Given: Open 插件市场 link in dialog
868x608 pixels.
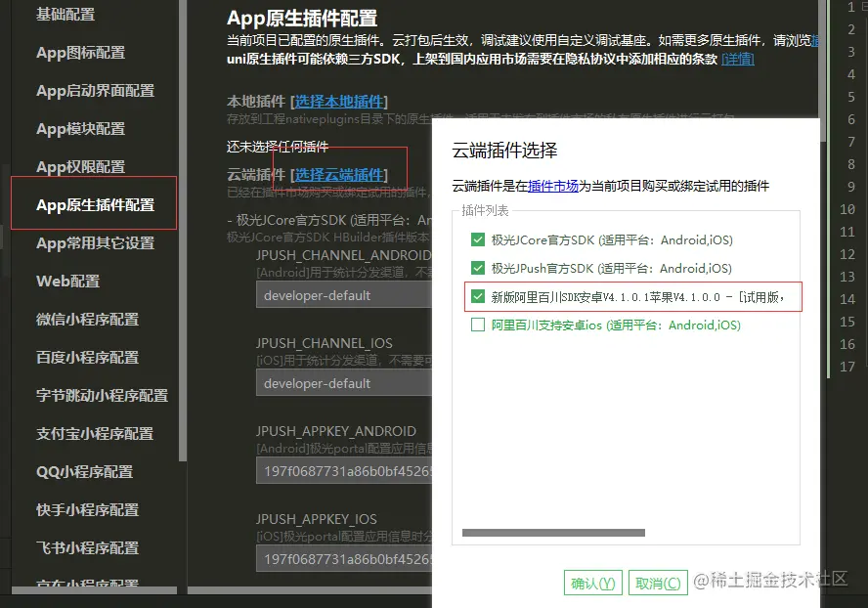Looking at the screenshot, I should pos(553,186).
